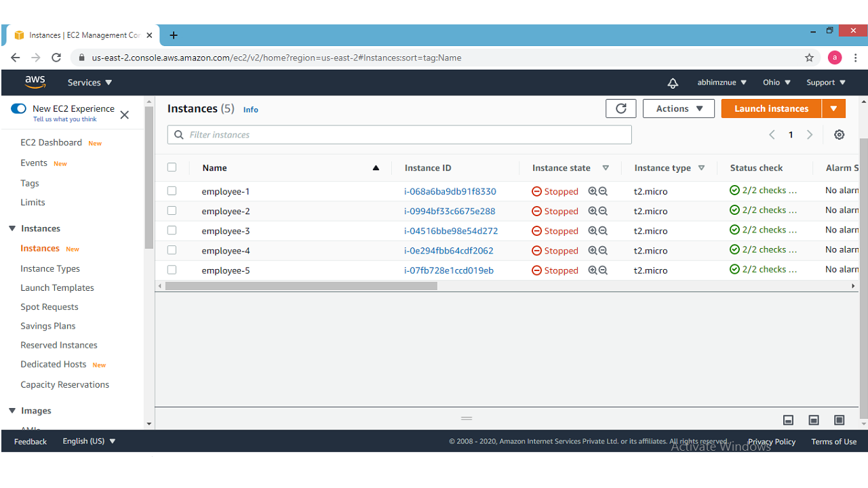Toggle the New EC2 Experience switch
This screenshot has width=868, height=488.
(x=19, y=108)
